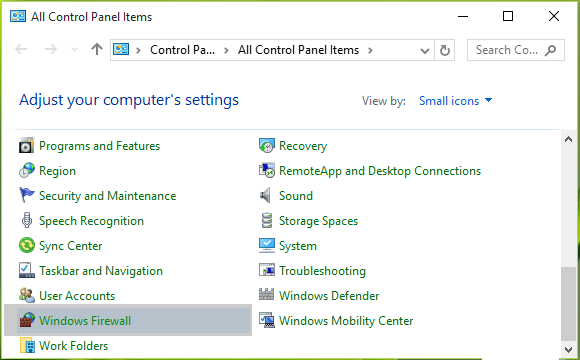Open Windows Firewall link
This screenshot has height=360, width=580.
pos(85,320)
